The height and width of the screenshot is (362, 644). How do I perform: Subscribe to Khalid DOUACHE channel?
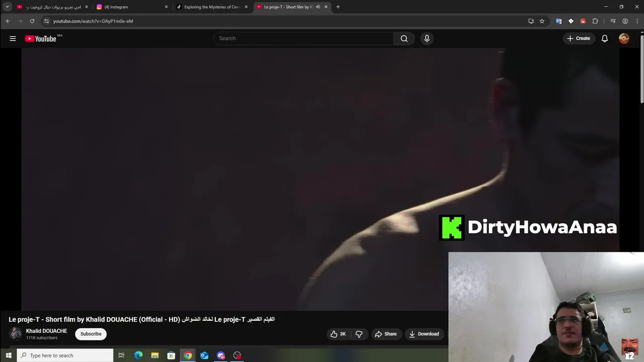click(x=91, y=334)
